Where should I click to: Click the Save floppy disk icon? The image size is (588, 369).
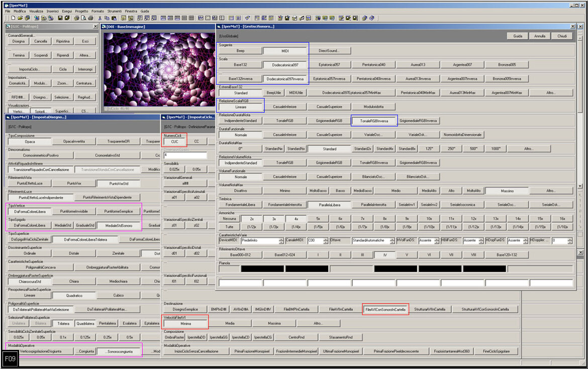60,18
